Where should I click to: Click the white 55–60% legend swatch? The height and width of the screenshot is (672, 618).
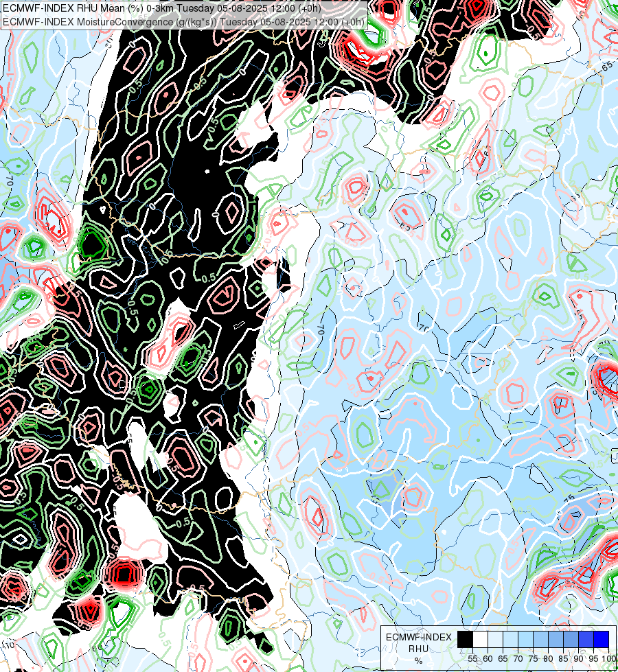[x=481, y=640]
